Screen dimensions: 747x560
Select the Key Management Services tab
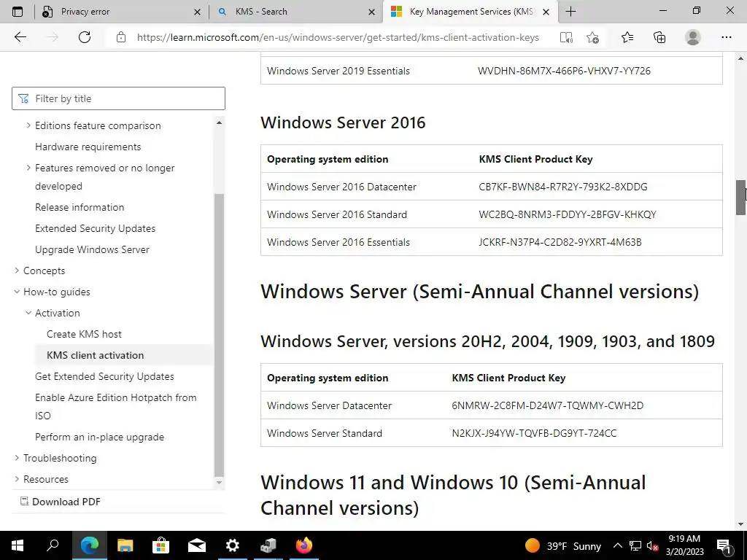471,12
